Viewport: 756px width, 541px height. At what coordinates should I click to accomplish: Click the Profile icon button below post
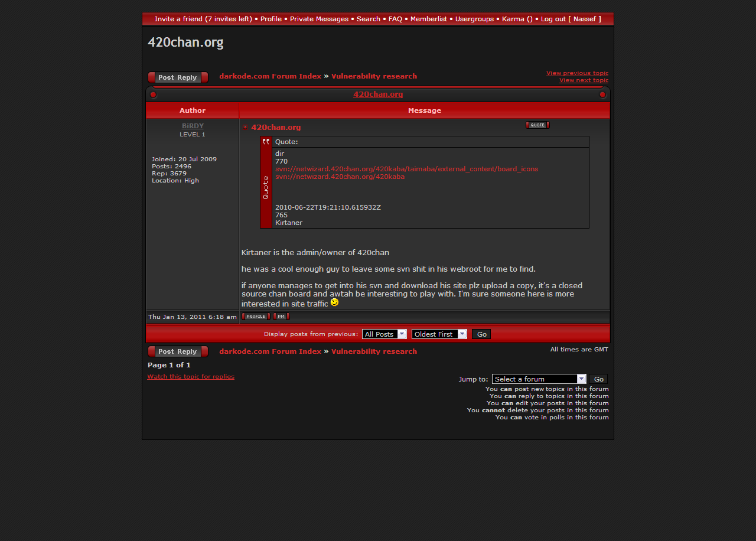[x=255, y=317]
